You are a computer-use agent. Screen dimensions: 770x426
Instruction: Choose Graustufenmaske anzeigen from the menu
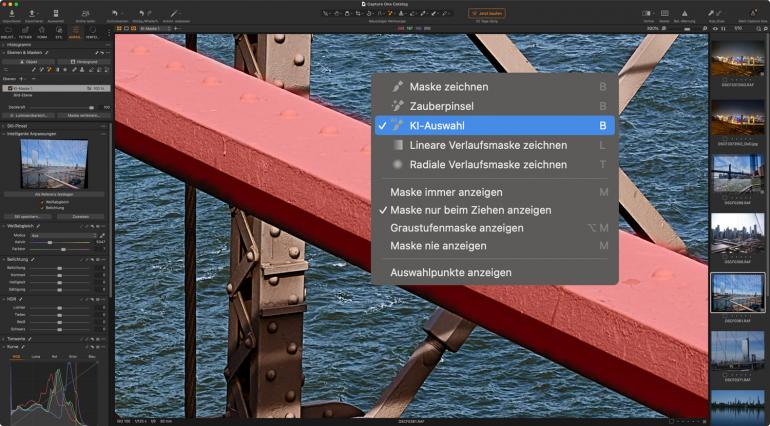coord(456,228)
